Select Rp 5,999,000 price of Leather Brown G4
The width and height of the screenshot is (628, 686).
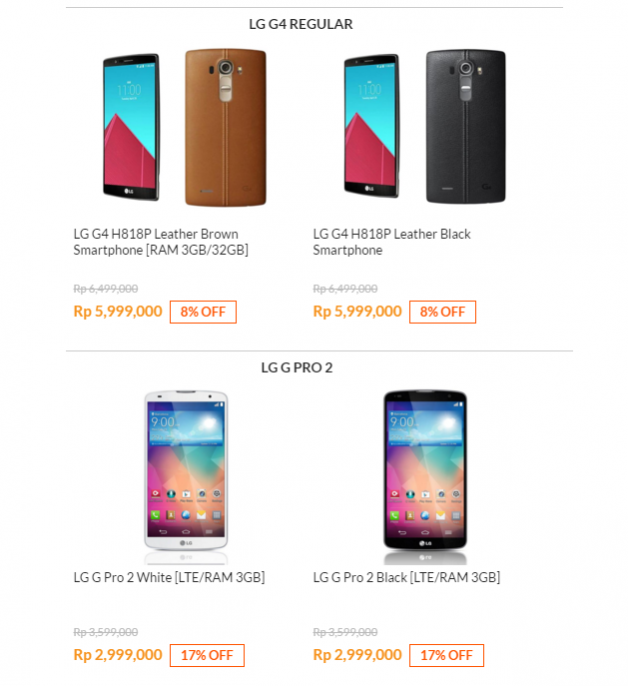118,312
